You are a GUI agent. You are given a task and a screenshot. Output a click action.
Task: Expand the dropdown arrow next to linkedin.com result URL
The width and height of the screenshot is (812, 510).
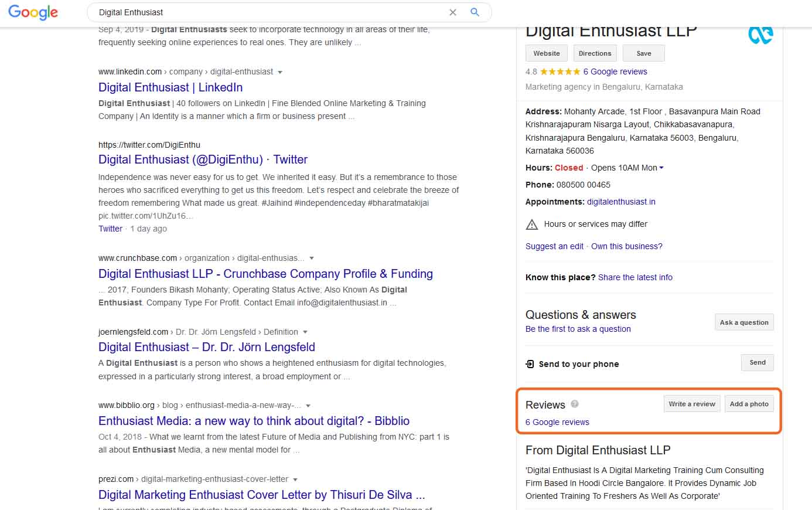280,72
